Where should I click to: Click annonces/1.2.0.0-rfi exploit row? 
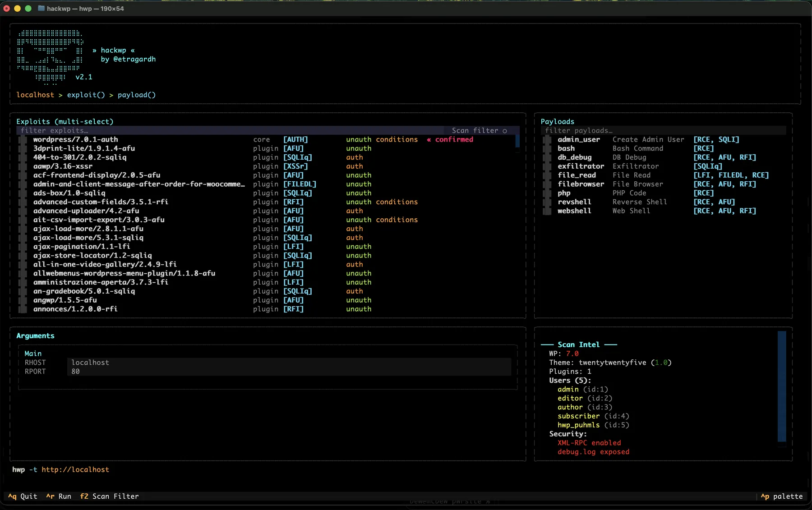click(x=266, y=309)
